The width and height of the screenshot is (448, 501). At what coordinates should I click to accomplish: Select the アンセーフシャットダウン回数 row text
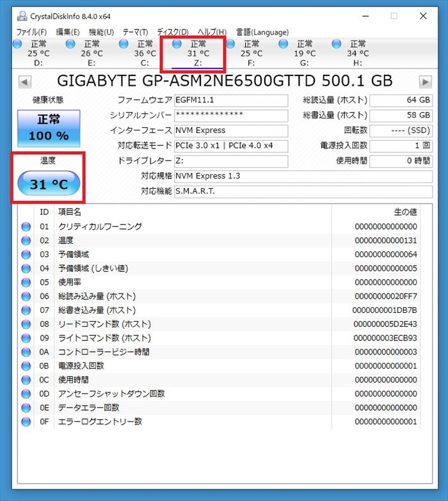click(111, 394)
